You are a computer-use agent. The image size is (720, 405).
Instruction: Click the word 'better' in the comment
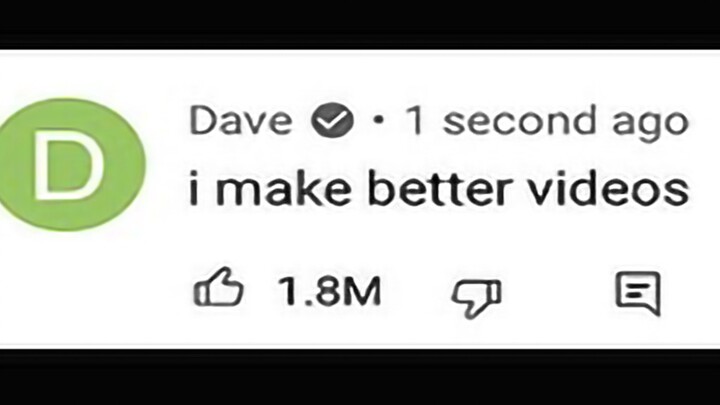pyautogui.click(x=439, y=189)
